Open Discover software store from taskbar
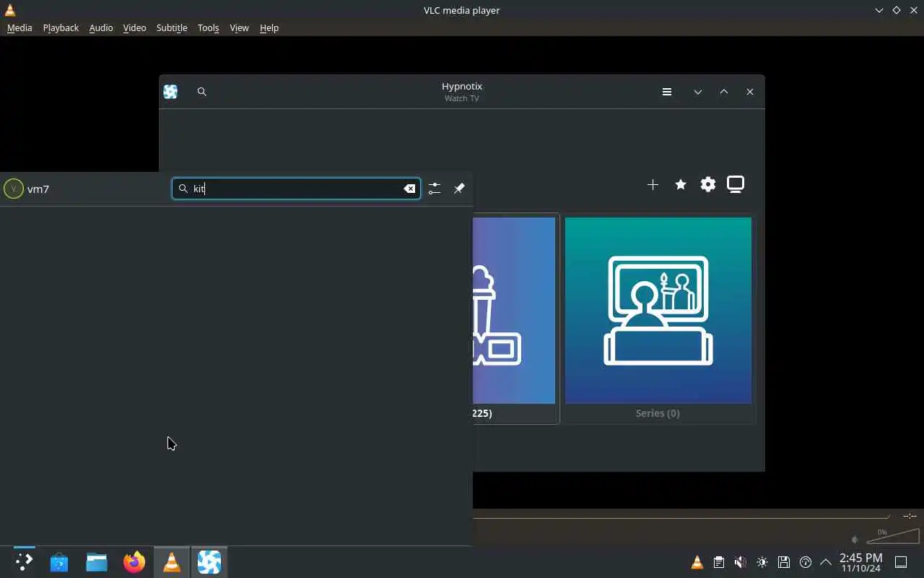 [59, 562]
